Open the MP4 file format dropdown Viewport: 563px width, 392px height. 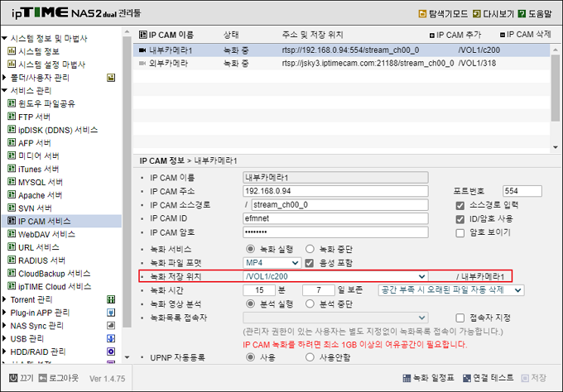coord(272,263)
